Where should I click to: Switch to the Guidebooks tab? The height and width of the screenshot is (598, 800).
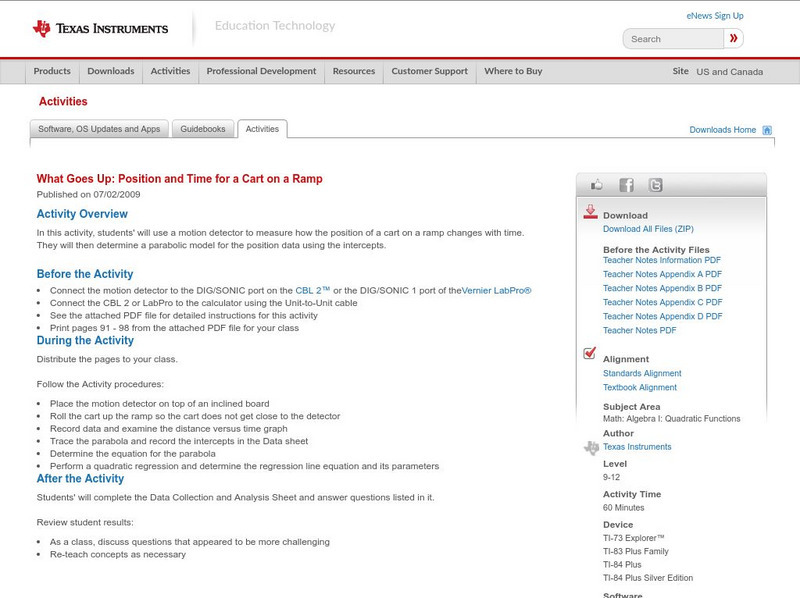[203, 129]
